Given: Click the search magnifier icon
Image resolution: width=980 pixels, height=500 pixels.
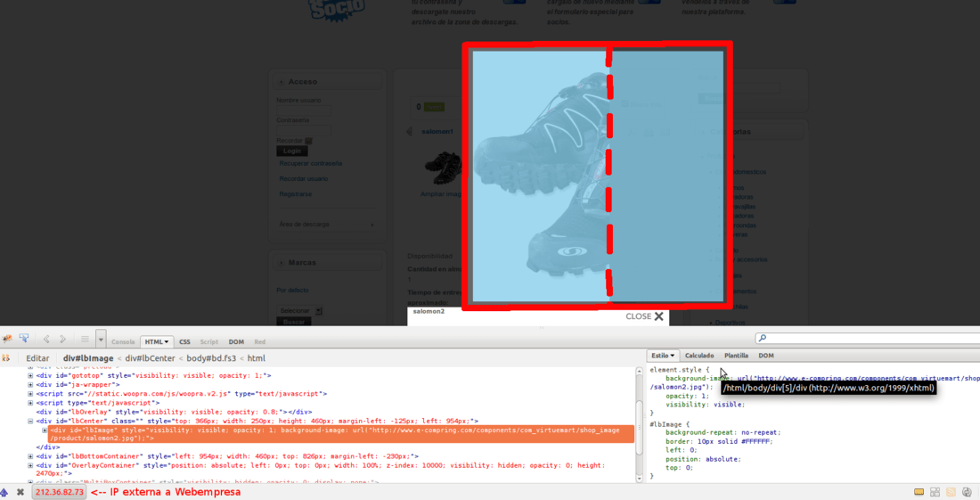Looking at the screenshot, I should tap(761, 338).
